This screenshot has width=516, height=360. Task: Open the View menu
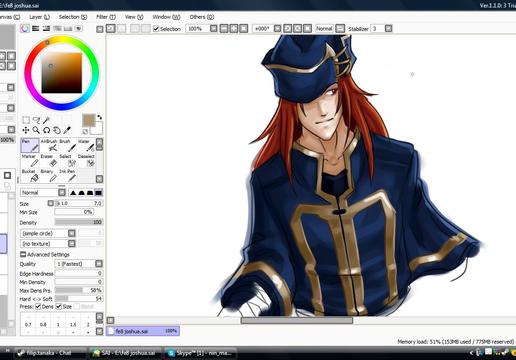click(134, 17)
